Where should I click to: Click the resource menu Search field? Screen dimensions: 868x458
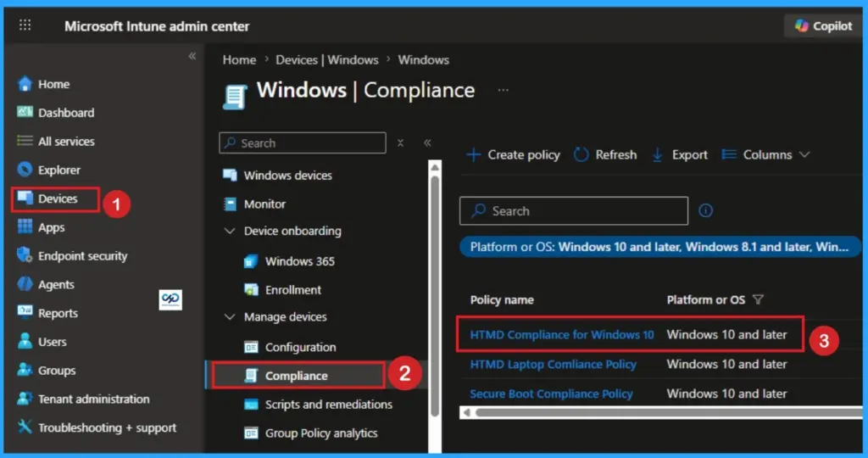[303, 142]
